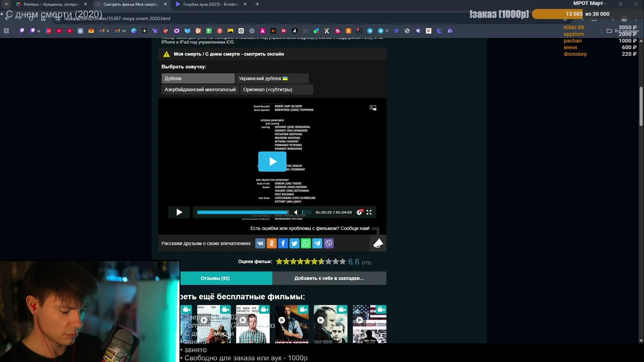
Task: Switch to the Pointauc browser tab
Action: pos(50,4)
